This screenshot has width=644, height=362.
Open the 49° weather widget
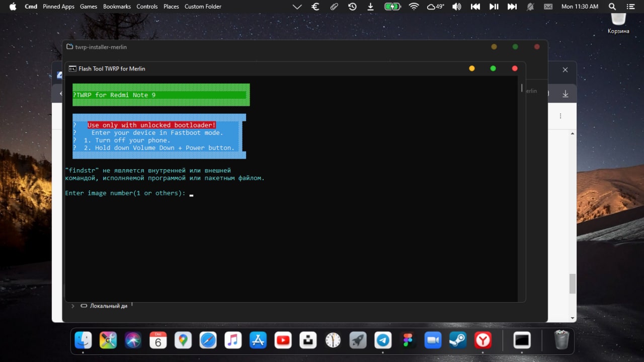436,7
